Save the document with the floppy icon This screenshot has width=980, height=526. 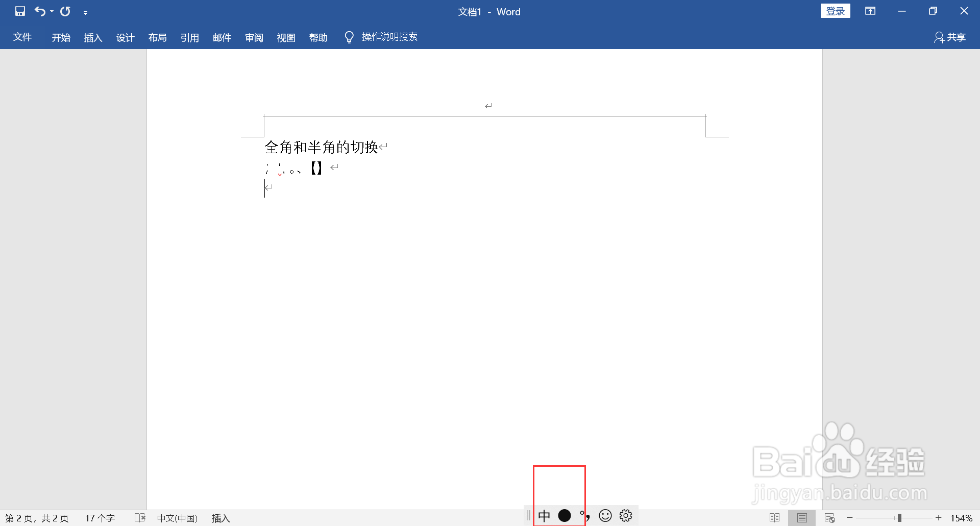coord(20,11)
